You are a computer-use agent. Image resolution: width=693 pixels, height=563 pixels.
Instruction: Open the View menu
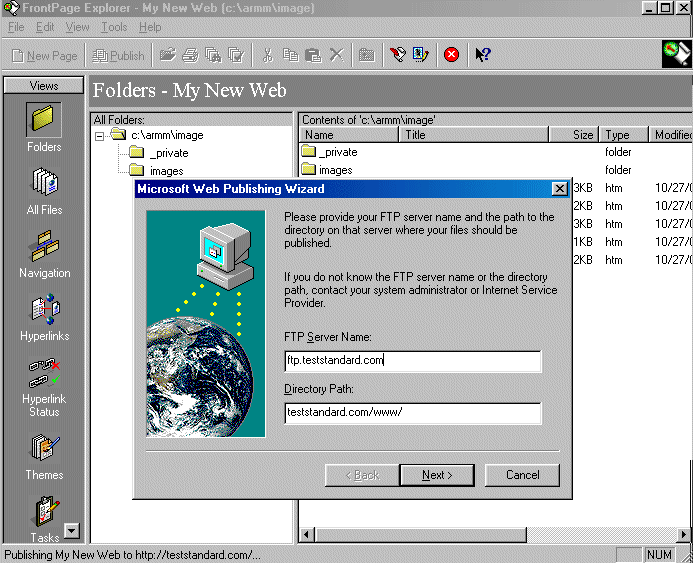click(x=77, y=27)
